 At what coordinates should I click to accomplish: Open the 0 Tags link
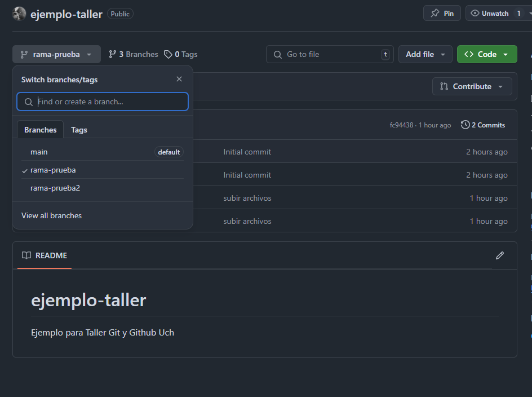pyautogui.click(x=180, y=54)
